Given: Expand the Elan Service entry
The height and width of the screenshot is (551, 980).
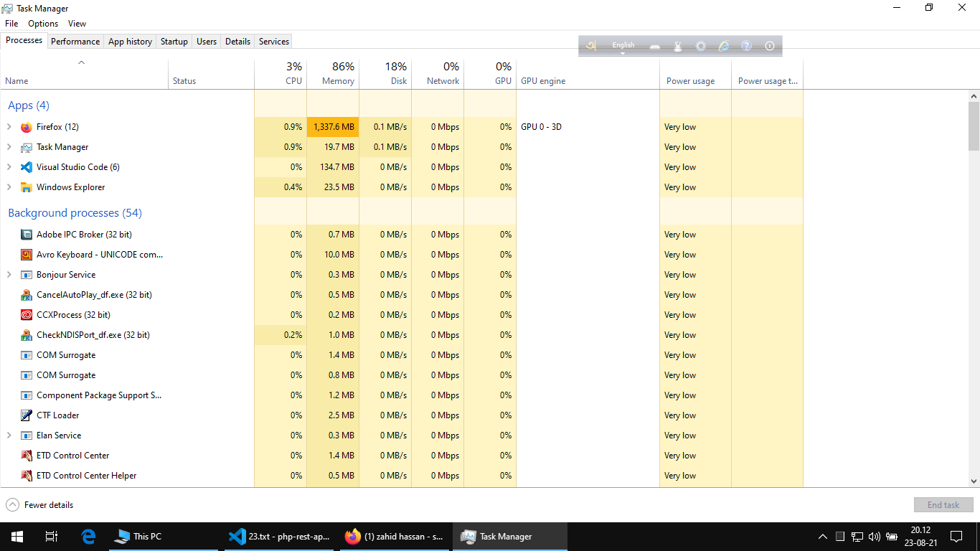Looking at the screenshot, I should (x=9, y=435).
